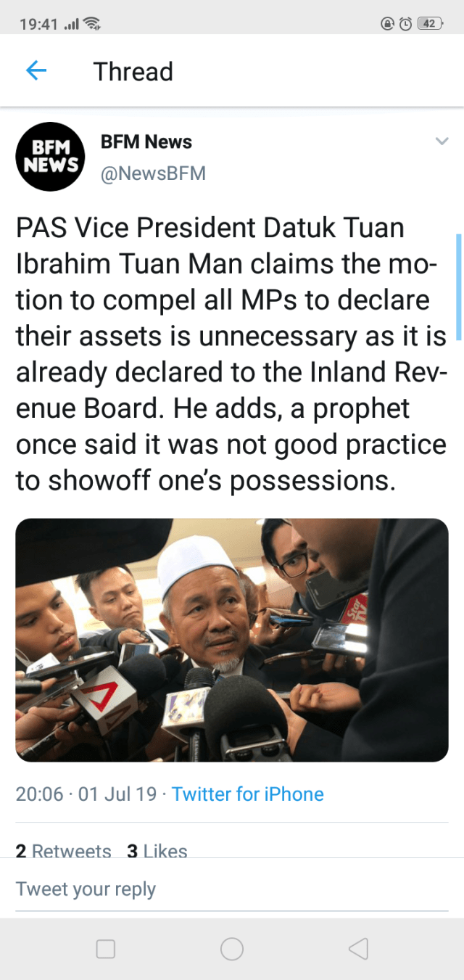This screenshot has height=980, width=464.
Task: Tap the Android recent apps square
Action: click(106, 949)
